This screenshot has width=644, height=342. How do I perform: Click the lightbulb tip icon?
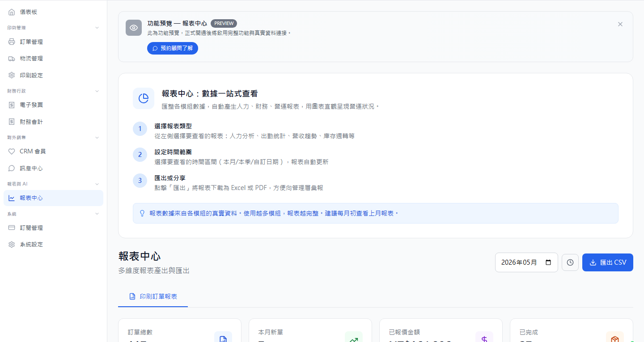tap(143, 213)
